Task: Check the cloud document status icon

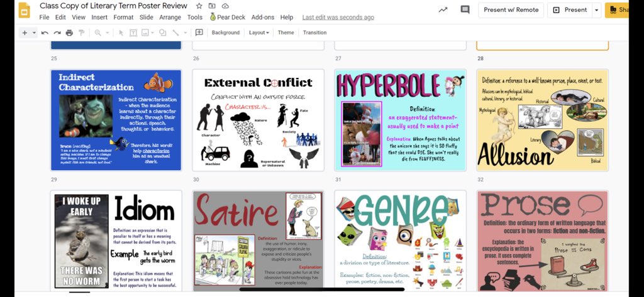Action: 225,6
